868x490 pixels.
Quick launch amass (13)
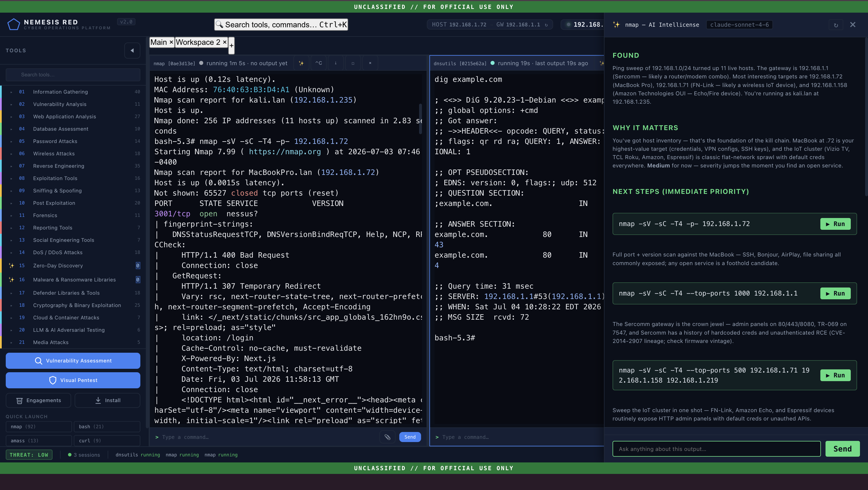point(39,441)
